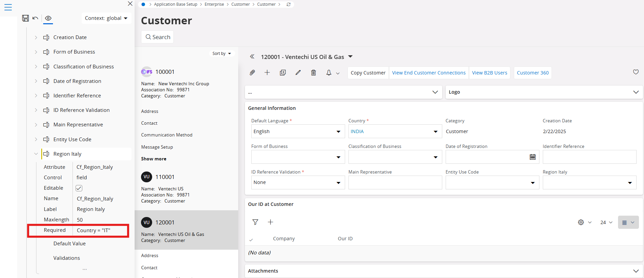644x278 pixels.
Task: Select the Region Italy tree item
Action: (67, 154)
